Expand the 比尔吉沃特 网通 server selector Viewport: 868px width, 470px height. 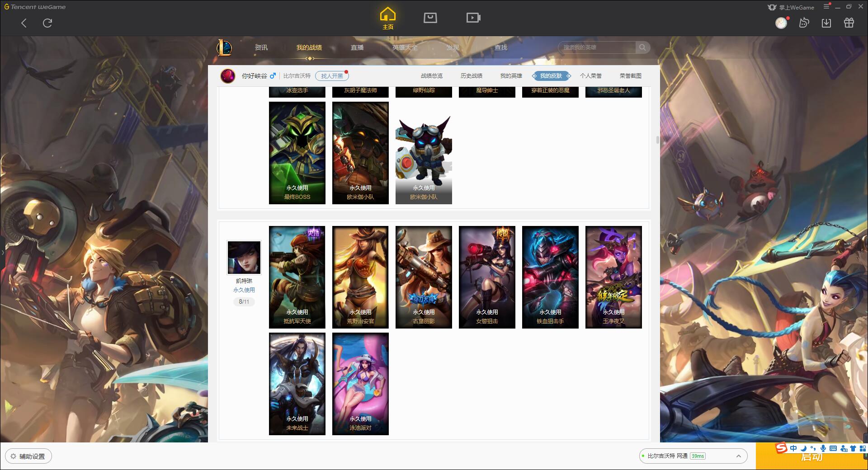click(693, 456)
